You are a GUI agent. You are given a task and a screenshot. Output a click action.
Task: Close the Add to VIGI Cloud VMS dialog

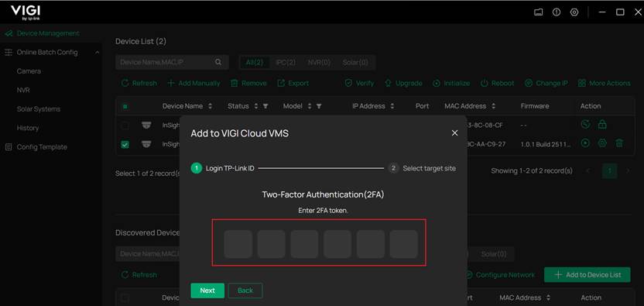(x=454, y=132)
